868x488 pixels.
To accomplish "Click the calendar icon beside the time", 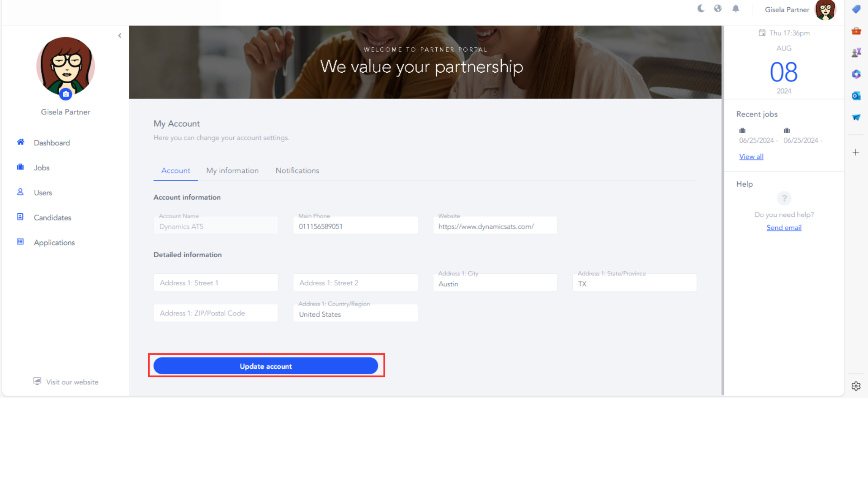I will click(762, 33).
